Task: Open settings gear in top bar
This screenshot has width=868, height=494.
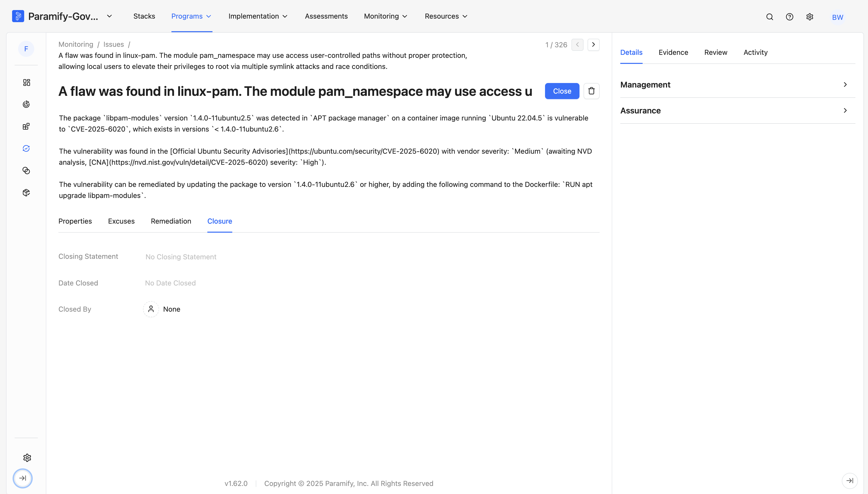Action: click(x=810, y=17)
